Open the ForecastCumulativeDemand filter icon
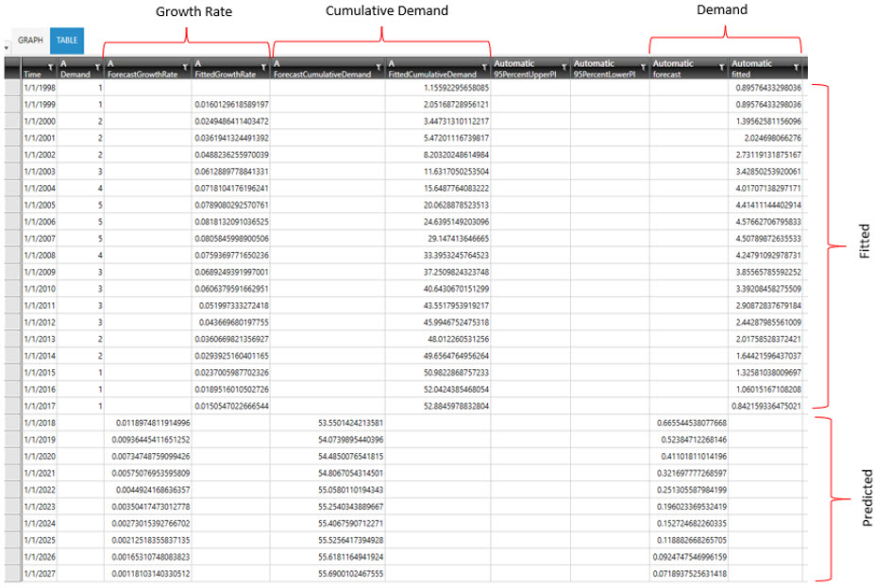This screenshot has width=875, height=588. pos(380,67)
